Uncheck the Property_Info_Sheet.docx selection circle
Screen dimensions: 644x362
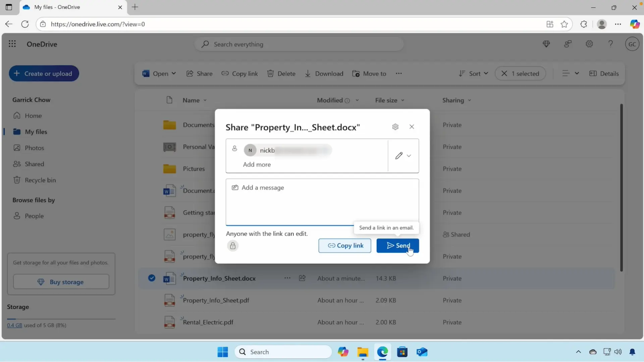point(152,278)
